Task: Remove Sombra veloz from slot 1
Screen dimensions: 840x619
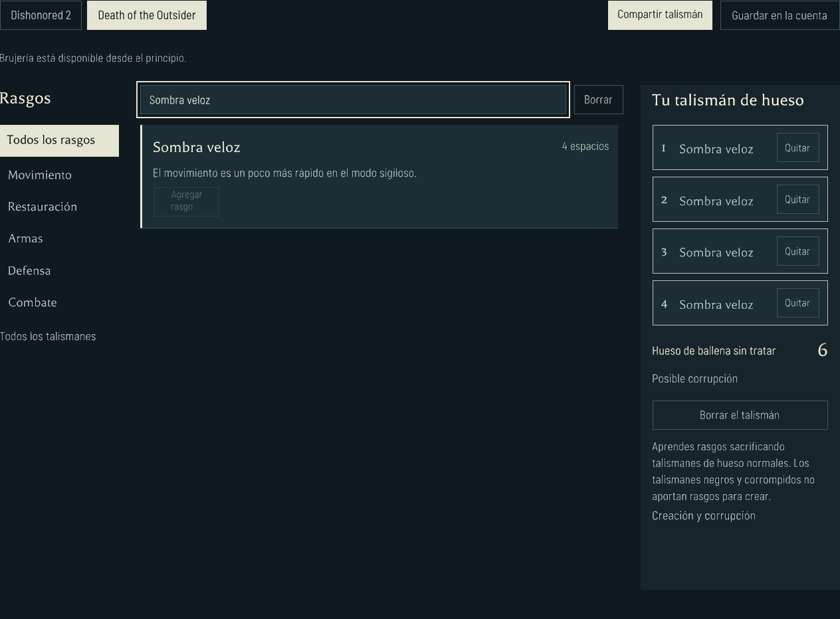Action: [x=797, y=147]
